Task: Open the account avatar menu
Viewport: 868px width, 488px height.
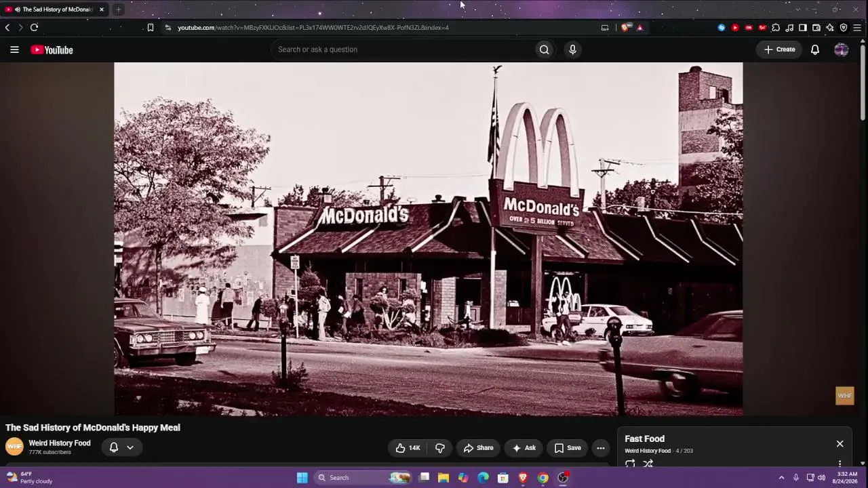Action: pyautogui.click(x=841, y=49)
